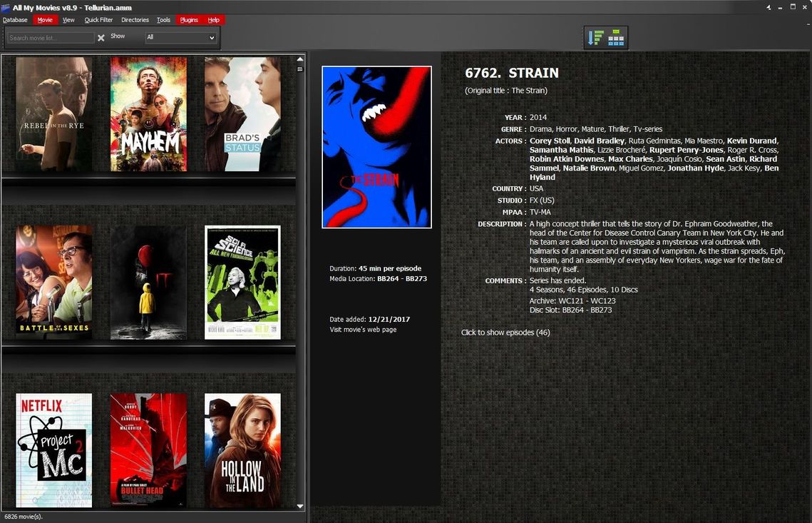The width and height of the screenshot is (812, 523).
Task: Open the Movie menu
Action: click(45, 20)
